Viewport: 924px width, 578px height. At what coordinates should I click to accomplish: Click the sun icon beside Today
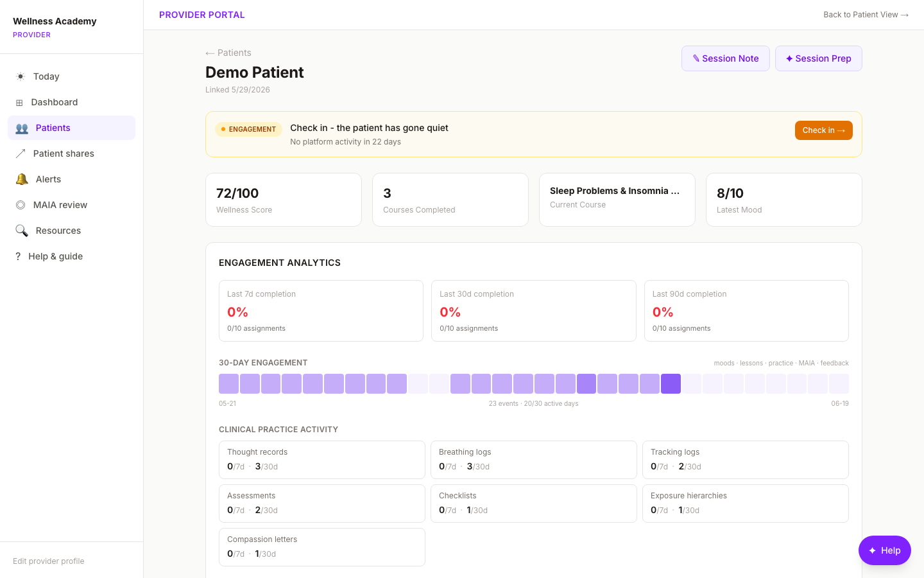tap(21, 76)
